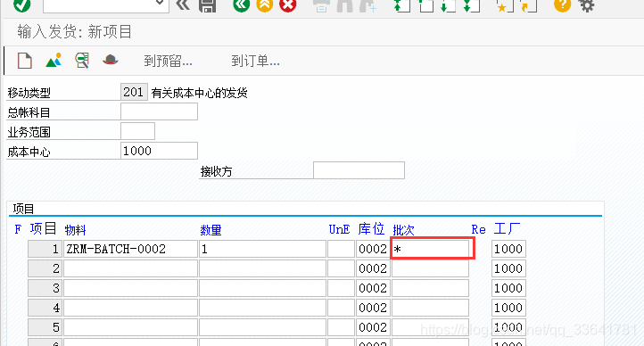
Task: Click the 工厂 column header
Action: [507, 228]
